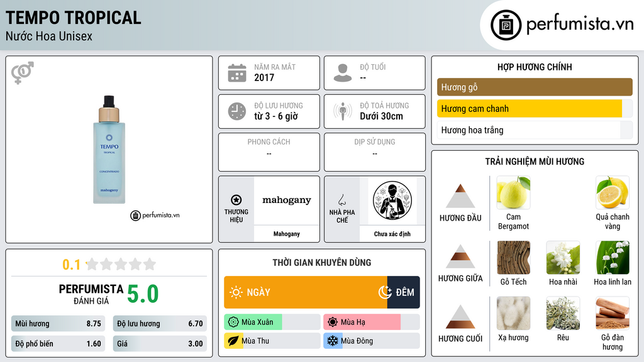644x362 pixels.
Task: Click the Mùa Thu season bar
Action: coord(272,341)
